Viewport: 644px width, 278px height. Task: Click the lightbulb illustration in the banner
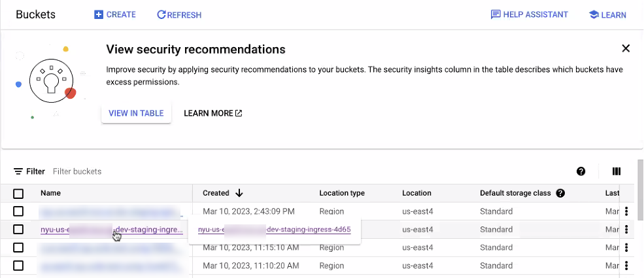[52, 80]
